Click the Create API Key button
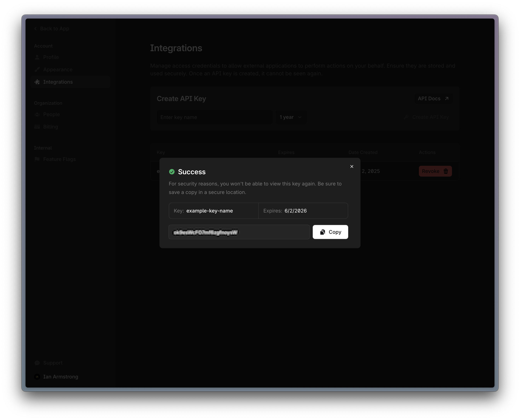Screen dimensions: 520x420 point(427,117)
